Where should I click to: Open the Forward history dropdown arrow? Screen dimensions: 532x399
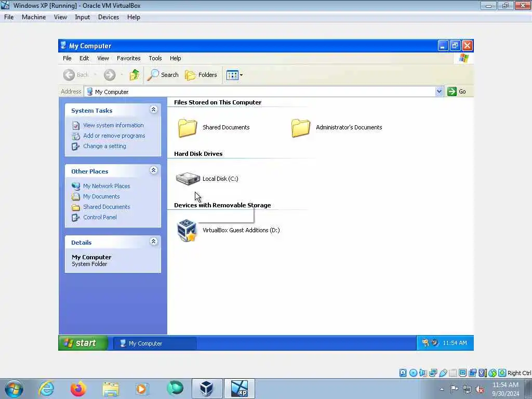pos(122,75)
